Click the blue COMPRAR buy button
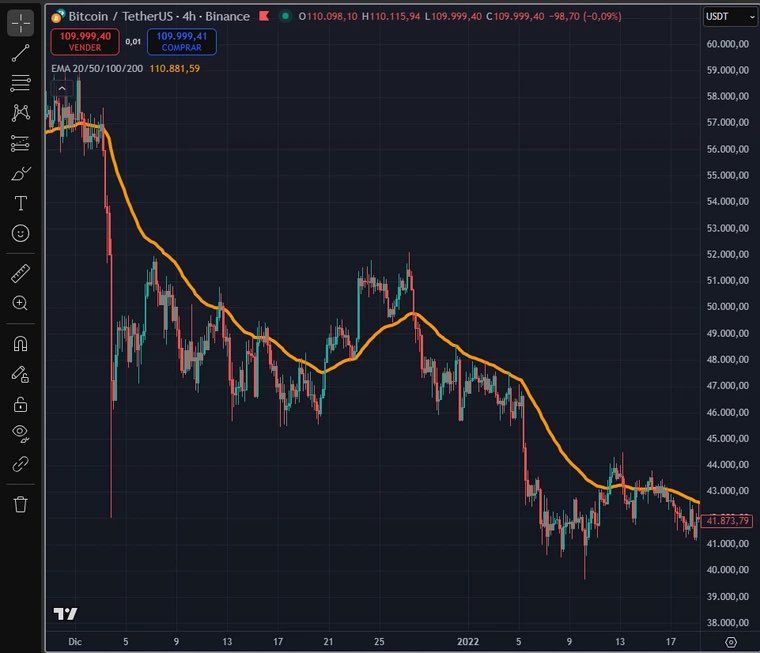Screen dimensions: 760x653 tap(182, 42)
